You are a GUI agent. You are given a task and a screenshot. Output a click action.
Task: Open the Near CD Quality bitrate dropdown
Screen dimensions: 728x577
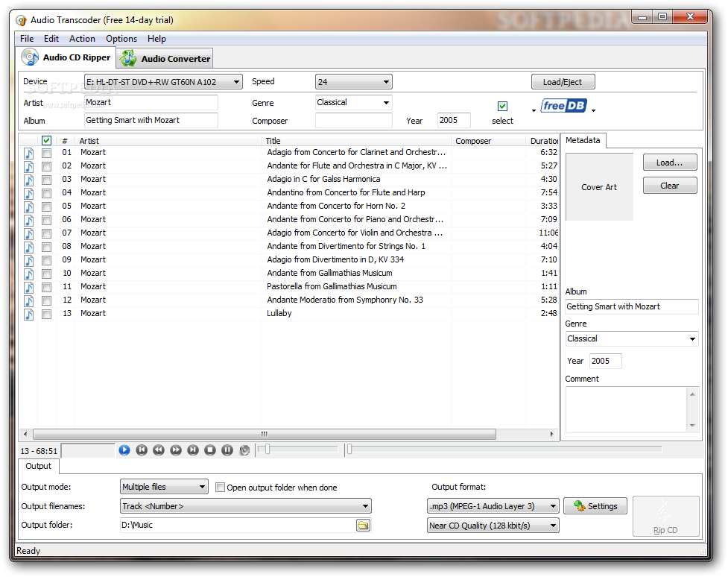pos(493,526)
